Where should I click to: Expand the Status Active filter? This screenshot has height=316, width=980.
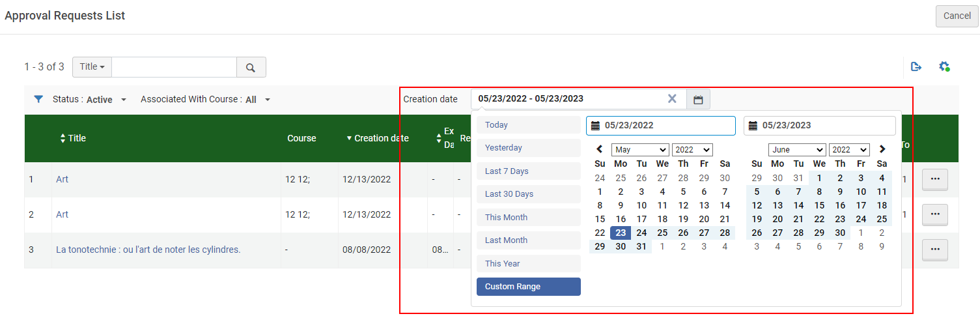[x=89, y=100]
